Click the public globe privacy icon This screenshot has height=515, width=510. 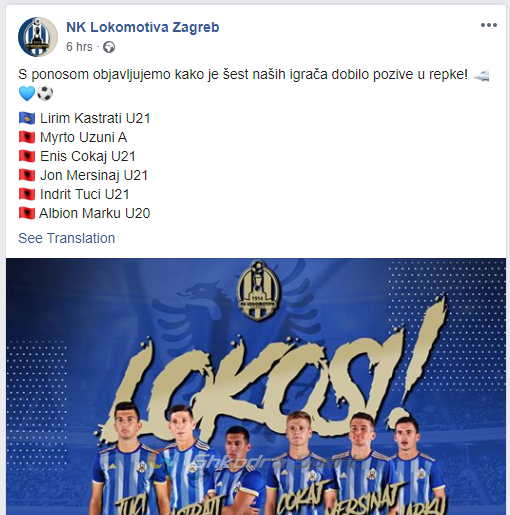tap(109, 47)
